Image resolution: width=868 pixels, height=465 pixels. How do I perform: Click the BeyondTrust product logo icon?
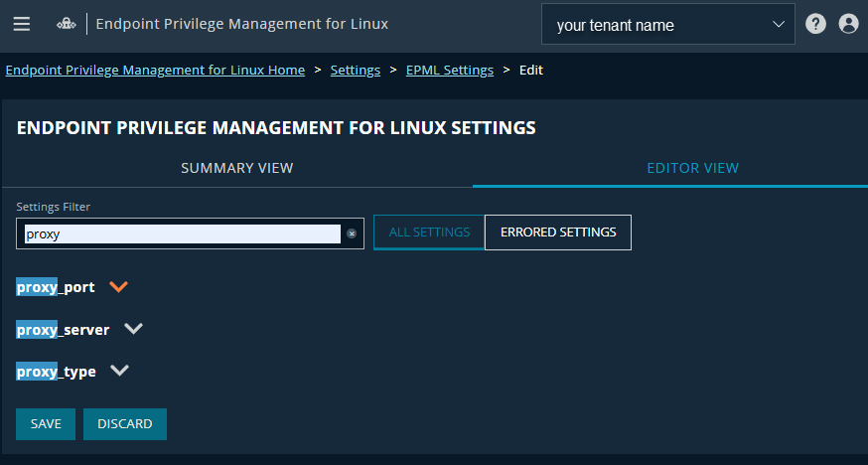click(66, 24)
